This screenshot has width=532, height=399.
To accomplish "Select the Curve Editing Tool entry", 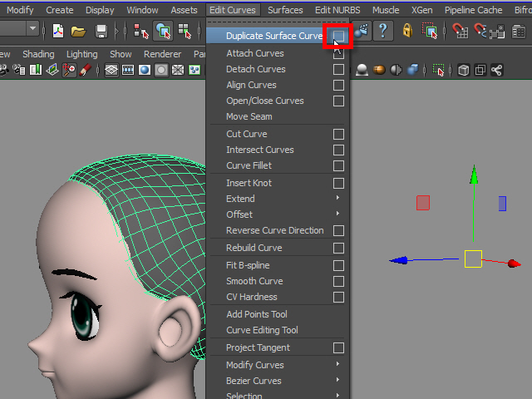I will (x=262, y=330).
